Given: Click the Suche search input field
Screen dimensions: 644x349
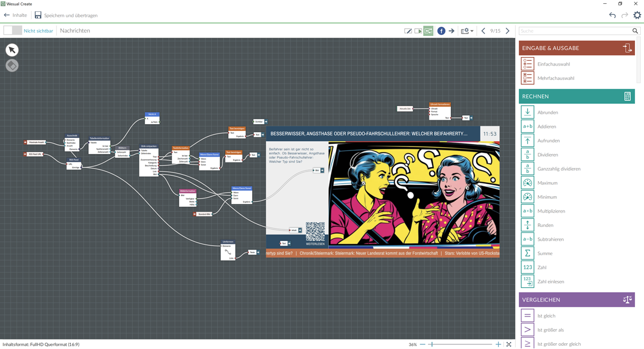Looking at the screenshot, I should click(x=575, y=31).
